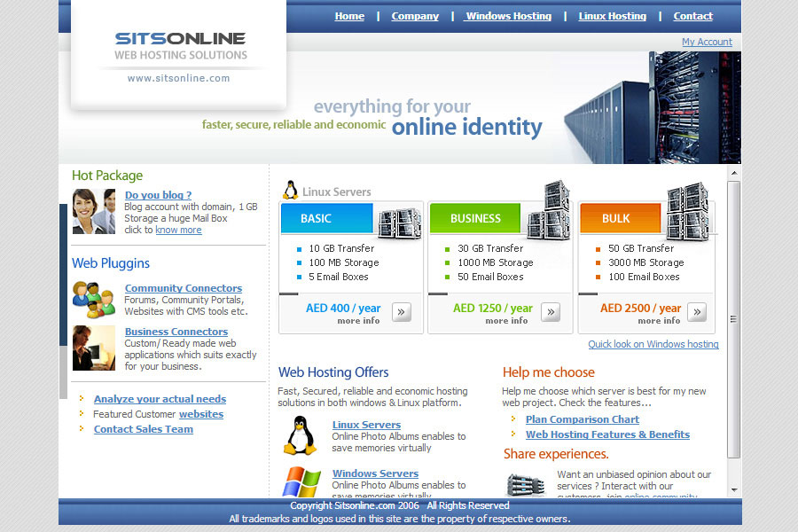
Task: Open the Home navigation link
Action: (x=349, y=16)
